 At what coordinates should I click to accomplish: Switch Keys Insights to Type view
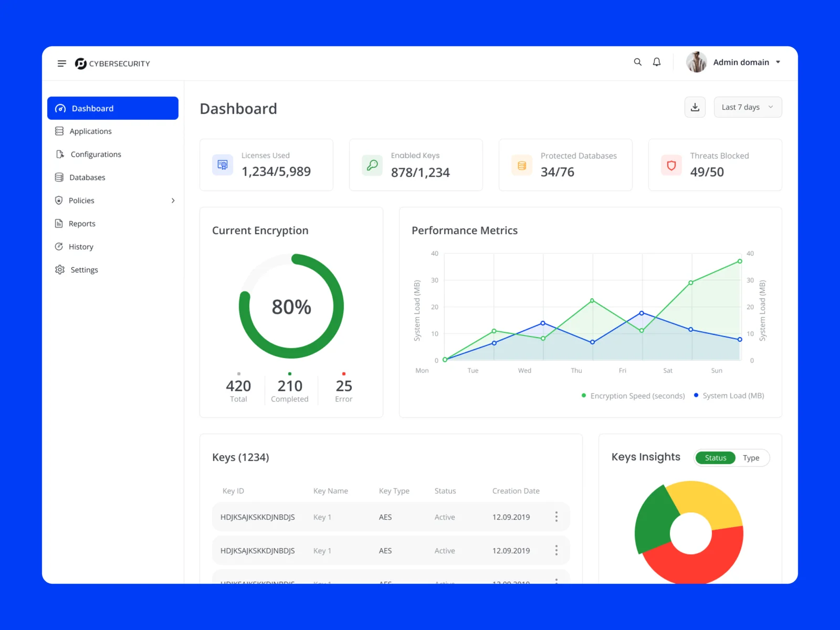pyautogui.click(x=751, y=458)
